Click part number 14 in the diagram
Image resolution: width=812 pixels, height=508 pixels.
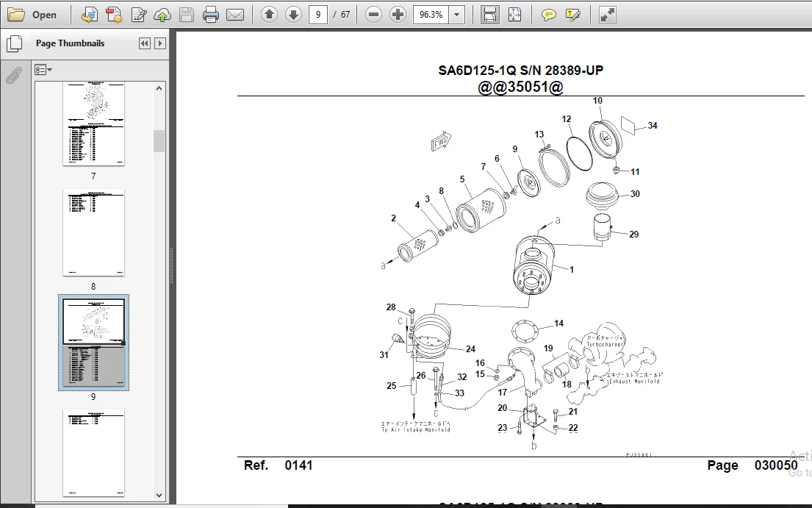(x=558, y=323)
